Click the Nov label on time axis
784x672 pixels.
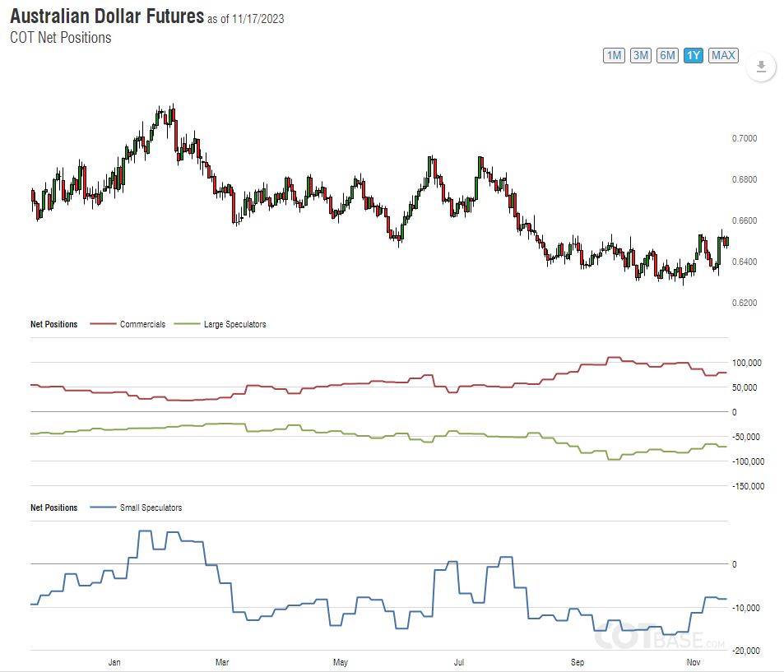[x=693, y=661]
